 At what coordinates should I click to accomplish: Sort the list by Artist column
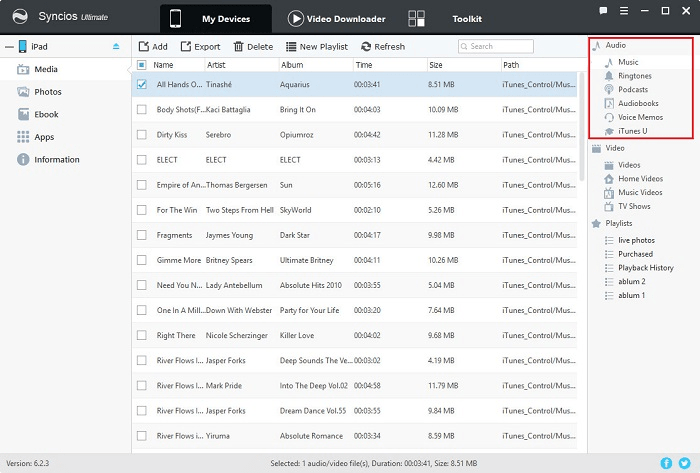pos(216,65)
